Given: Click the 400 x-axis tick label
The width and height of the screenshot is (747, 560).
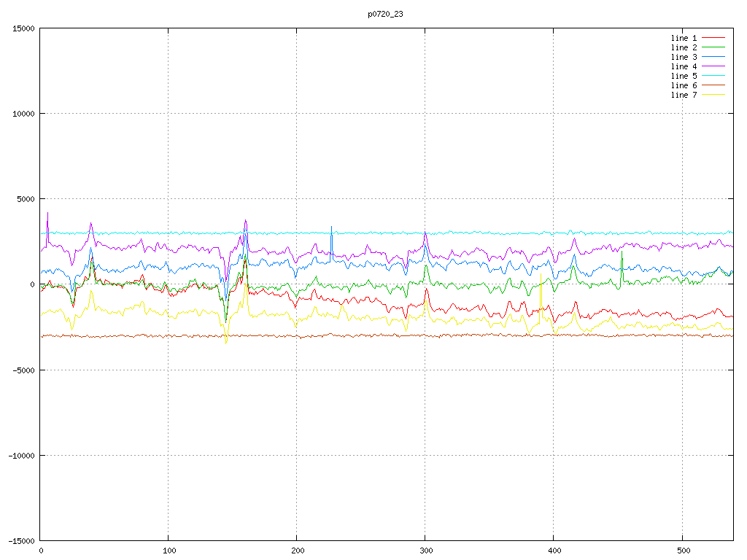Looking at the screenshot, I should pyautogui.click(x=554, y=551).
